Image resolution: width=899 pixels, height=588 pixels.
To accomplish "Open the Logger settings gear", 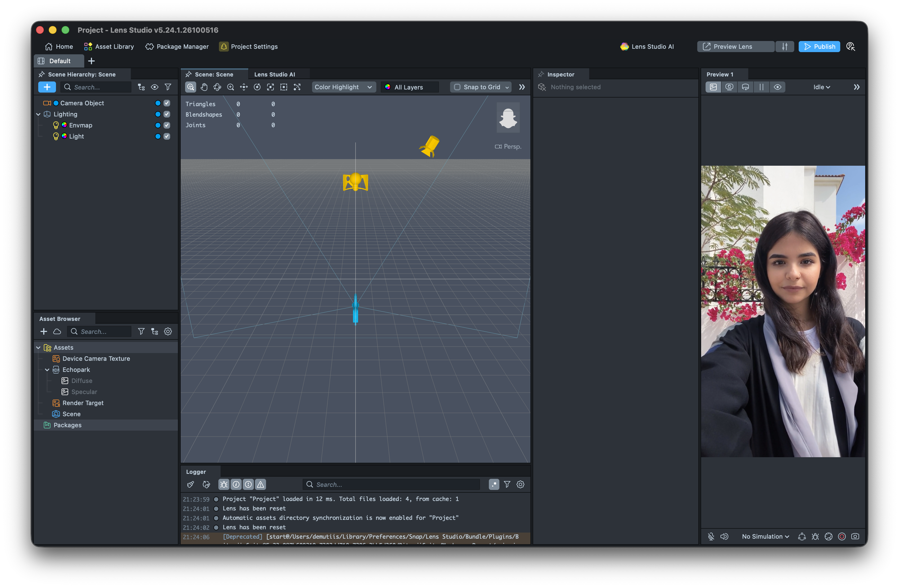I will click(x=520, y=485).
